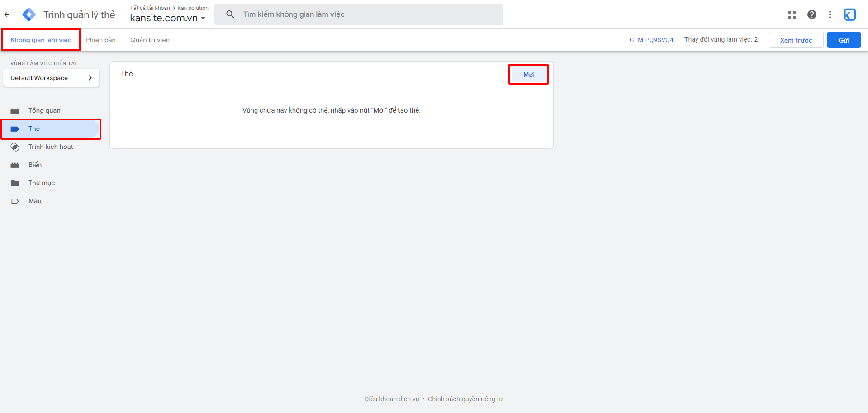Click the back arrow icon
This screenshot has height=413, width=868.
(x=7, y=14)
